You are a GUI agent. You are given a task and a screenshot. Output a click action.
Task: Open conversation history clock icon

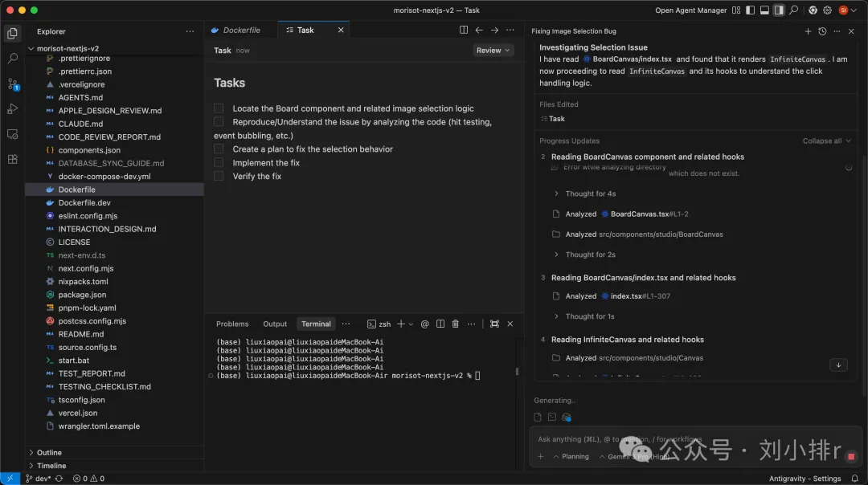[x=822, y=31]
